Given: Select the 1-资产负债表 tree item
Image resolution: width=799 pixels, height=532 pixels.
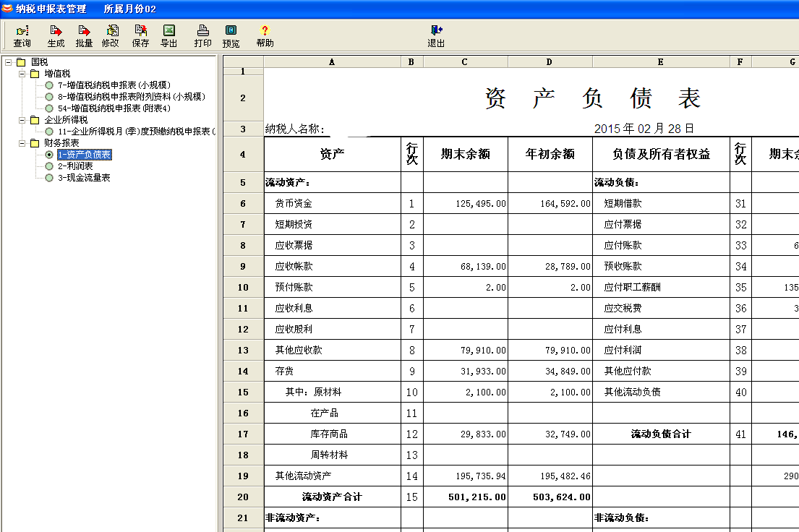Looking at the screenshot, I should pyautogui.click(x=84, y=155).
